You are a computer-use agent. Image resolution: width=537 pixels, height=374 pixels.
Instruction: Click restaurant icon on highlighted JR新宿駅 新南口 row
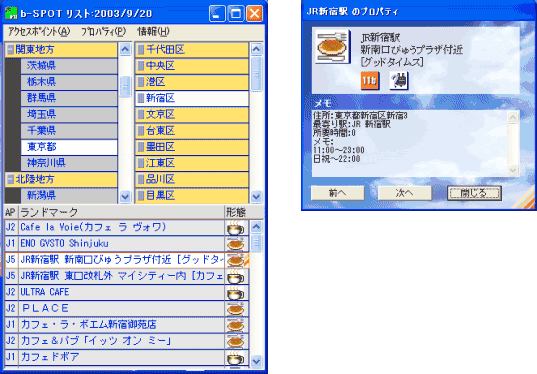[x=236, y=260]
